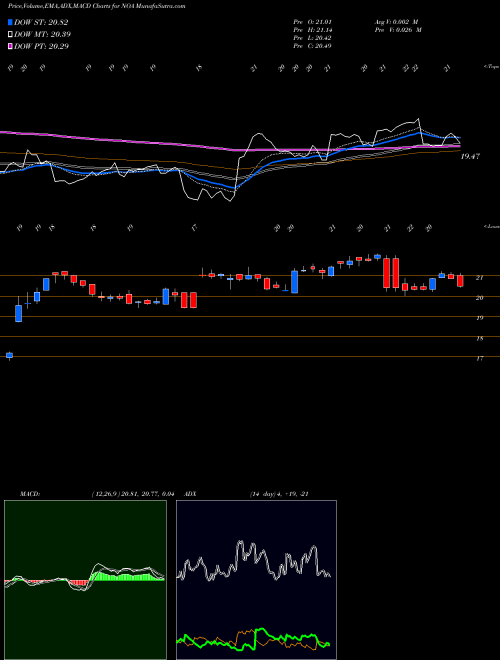Screen dimensions: 500x660
Task: Click the 21 price axis label
Action: tap(479, 278)
